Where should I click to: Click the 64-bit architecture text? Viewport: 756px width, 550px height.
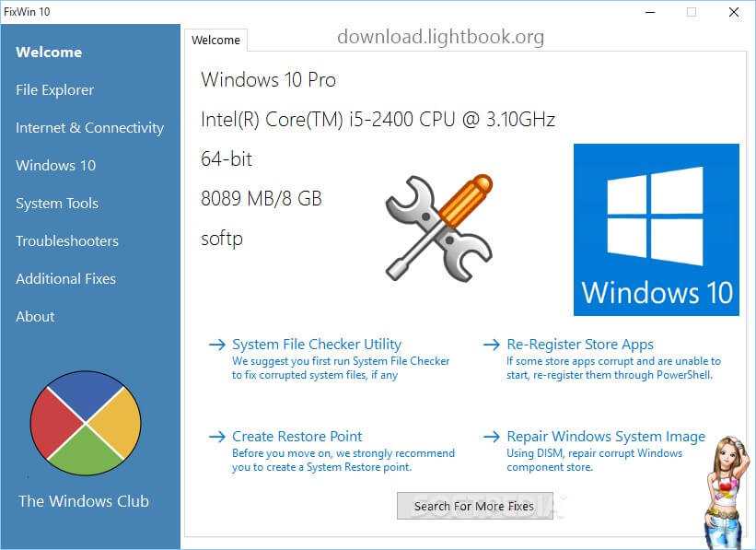pyautogui.click(x=227, y=158)
